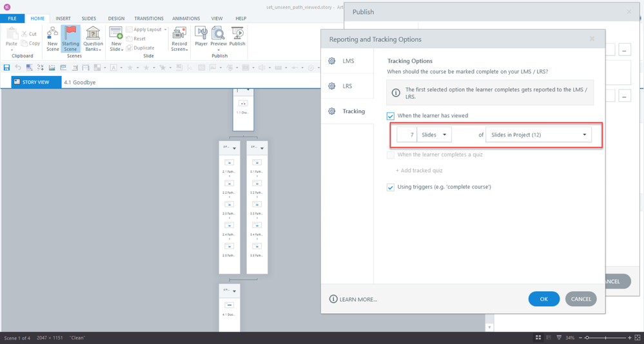Toggle 'Using triggers' checkbox

(x=391, y=187)
